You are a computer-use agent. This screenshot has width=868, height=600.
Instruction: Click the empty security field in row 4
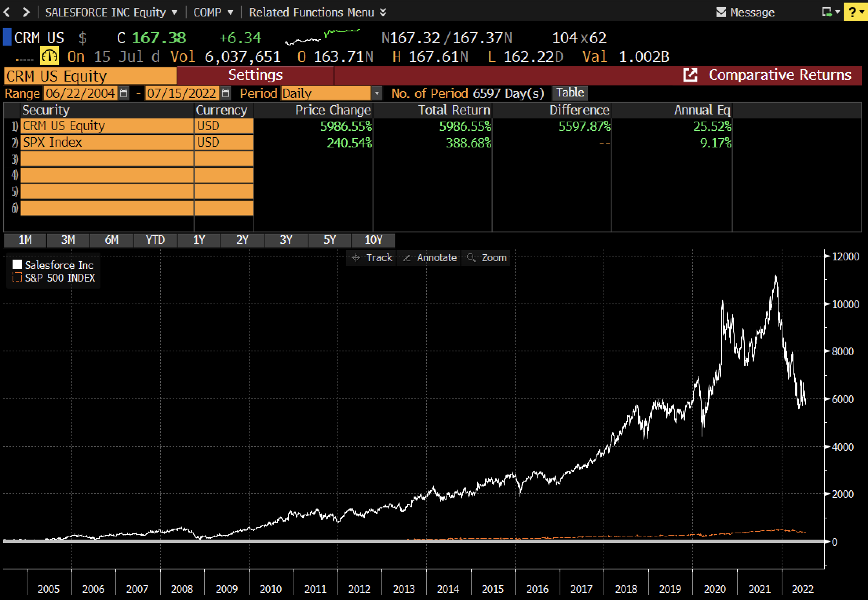pos(107,175)
